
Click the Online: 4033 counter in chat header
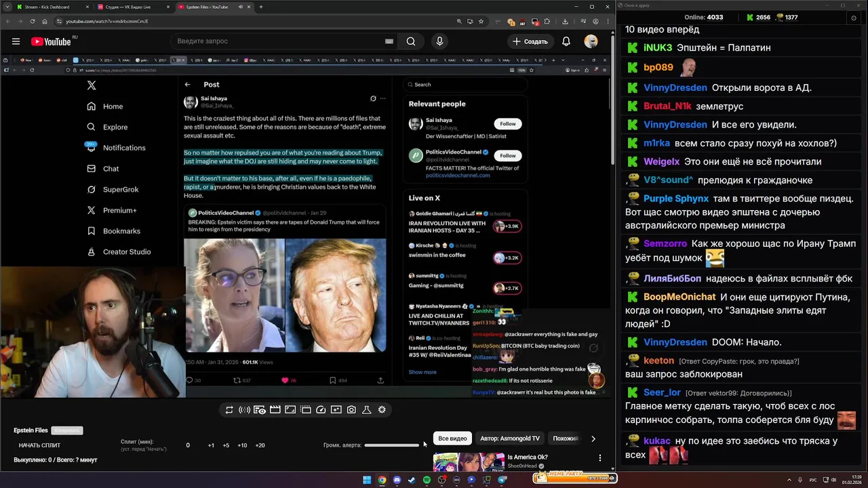704,17
